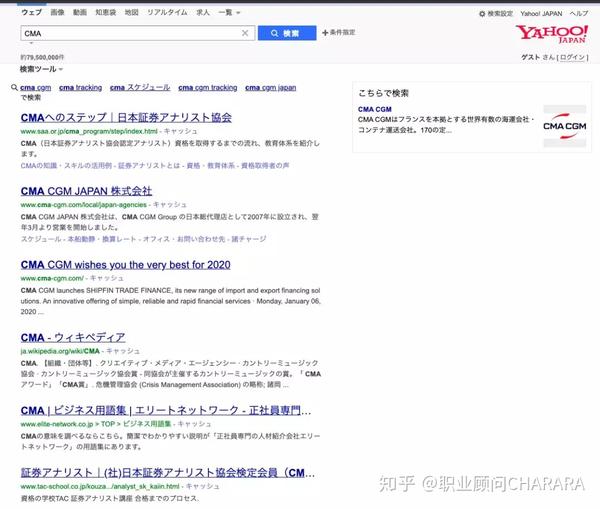Open the 検索設定 gear settings
The width and height of the screenshot is (600, 509).
[496, 14]
